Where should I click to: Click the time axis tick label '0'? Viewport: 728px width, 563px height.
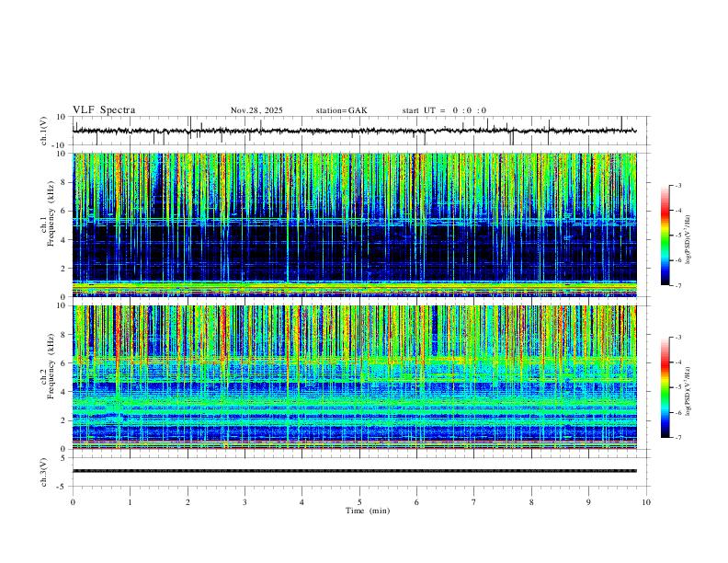click(x=73, y=502)
